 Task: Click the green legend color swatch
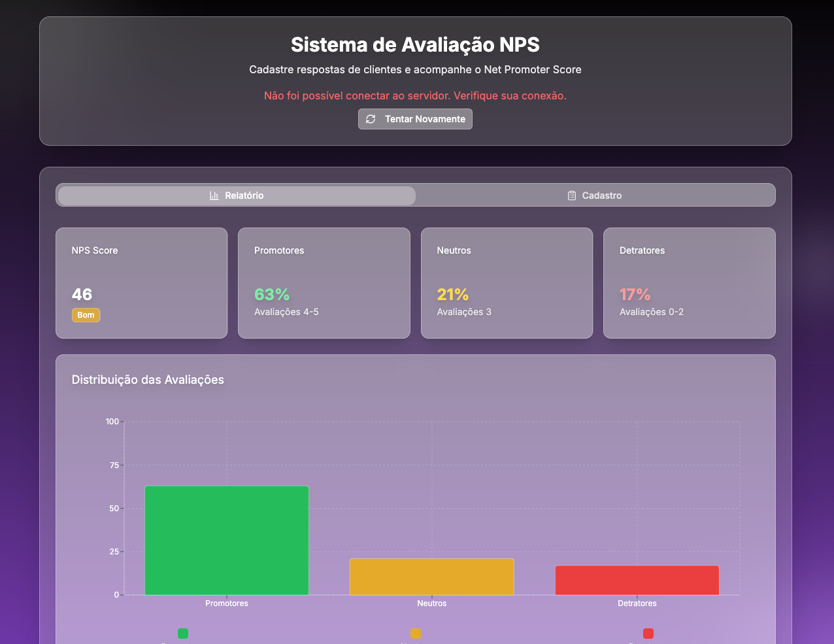click(x=183, y=633)
